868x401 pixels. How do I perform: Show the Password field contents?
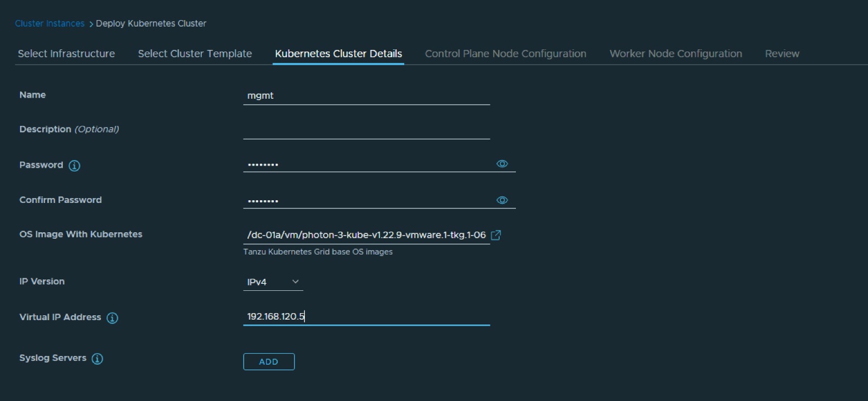tap(502, 164)
